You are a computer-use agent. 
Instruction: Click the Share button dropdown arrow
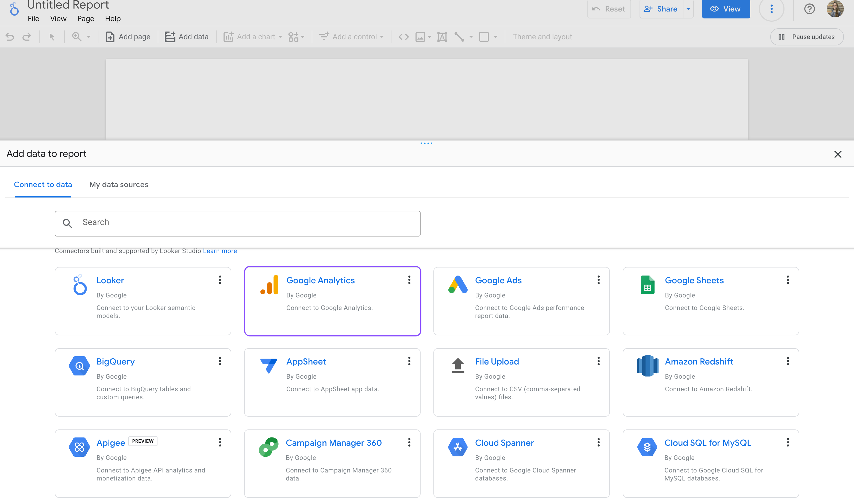688,9
